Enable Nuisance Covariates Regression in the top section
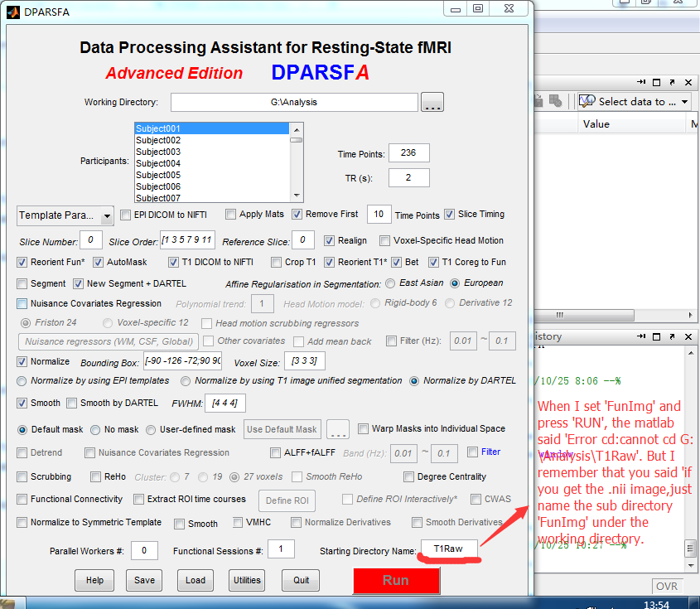The image size is (700, 609). pos(22,303)
